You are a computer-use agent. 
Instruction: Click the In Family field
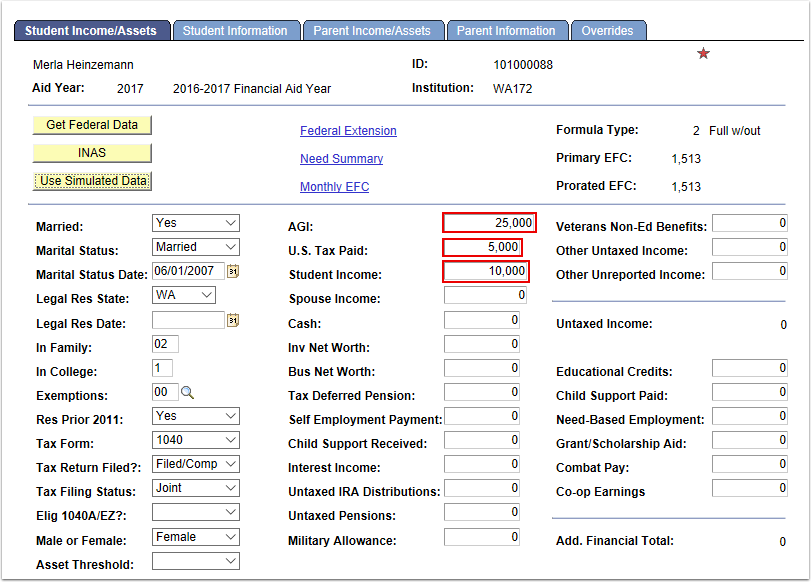pyautogui.click(x=166, y=344)
